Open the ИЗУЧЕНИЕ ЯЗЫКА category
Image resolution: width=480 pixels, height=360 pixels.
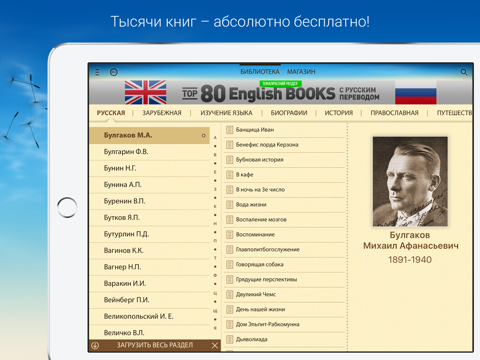[226, 113]
